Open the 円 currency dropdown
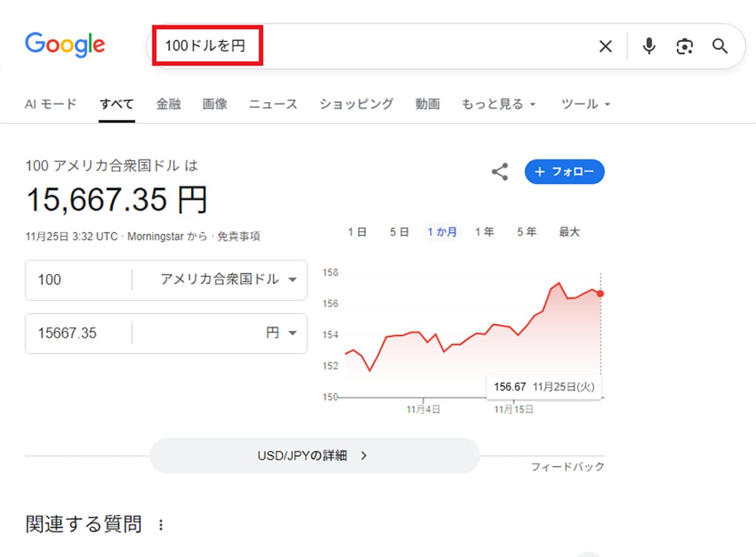Screen dimensions: 756x557 279,333
